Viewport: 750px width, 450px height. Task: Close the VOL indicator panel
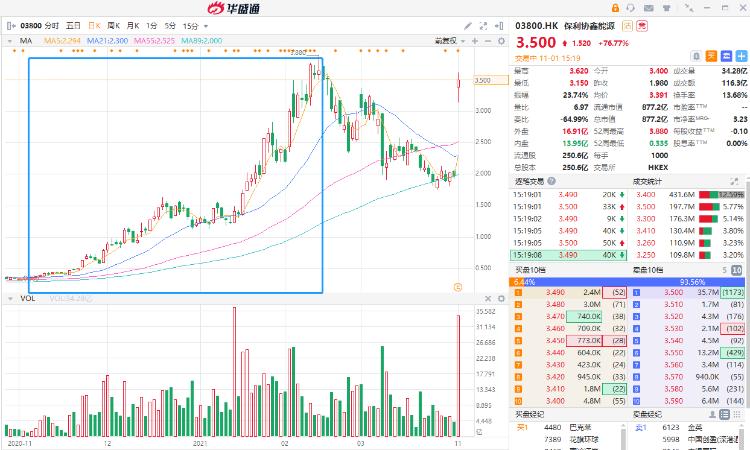point(488,298)
